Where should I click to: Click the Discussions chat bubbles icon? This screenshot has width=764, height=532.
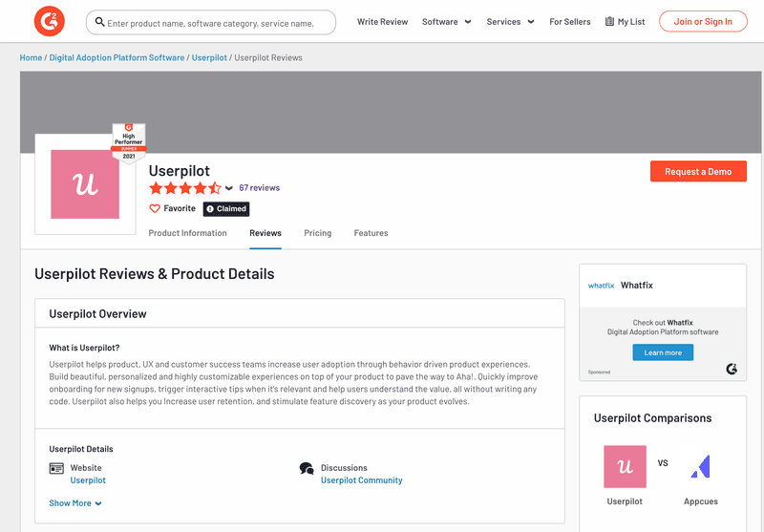(x=307, y=469)
